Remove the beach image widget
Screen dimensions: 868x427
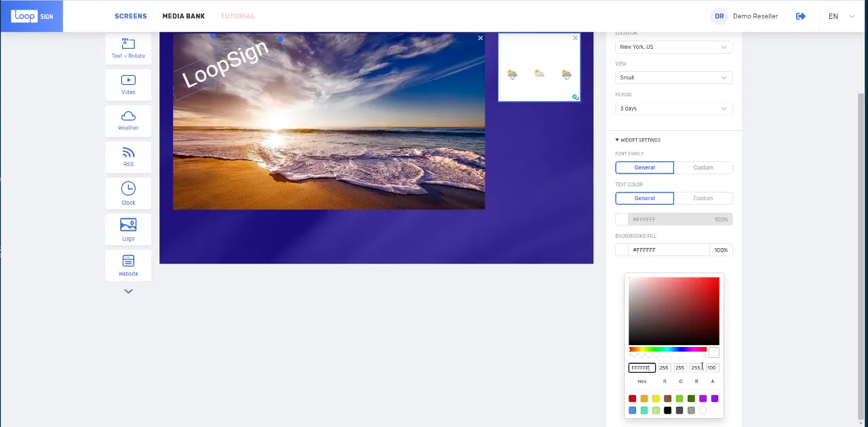[480, 38]
